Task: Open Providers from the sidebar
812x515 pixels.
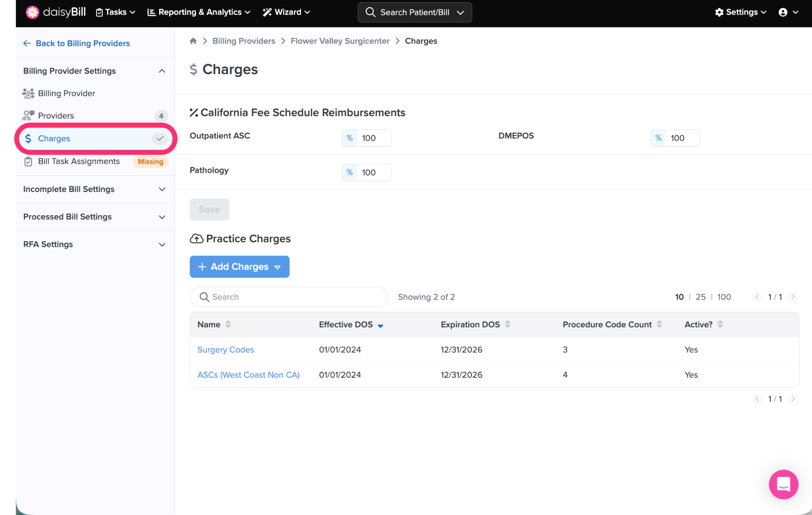Action: [x=56, y=116]
